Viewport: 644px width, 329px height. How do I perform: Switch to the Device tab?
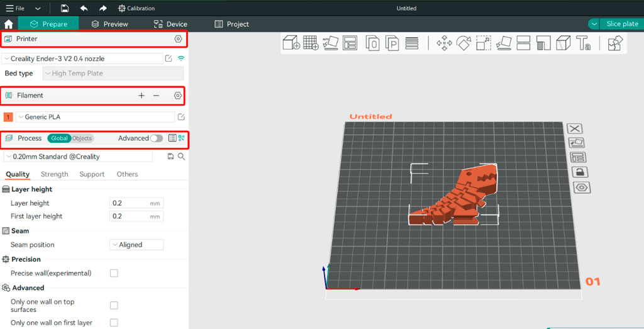pyautogui.click(x=170, y=25)
